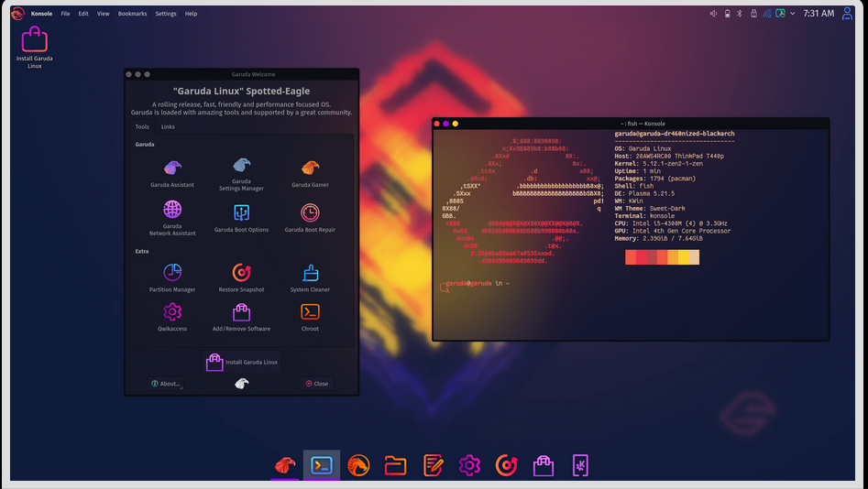Open the Konsole application menu
This screenshot has height=489, width=868.
click(x=41, y=14)
